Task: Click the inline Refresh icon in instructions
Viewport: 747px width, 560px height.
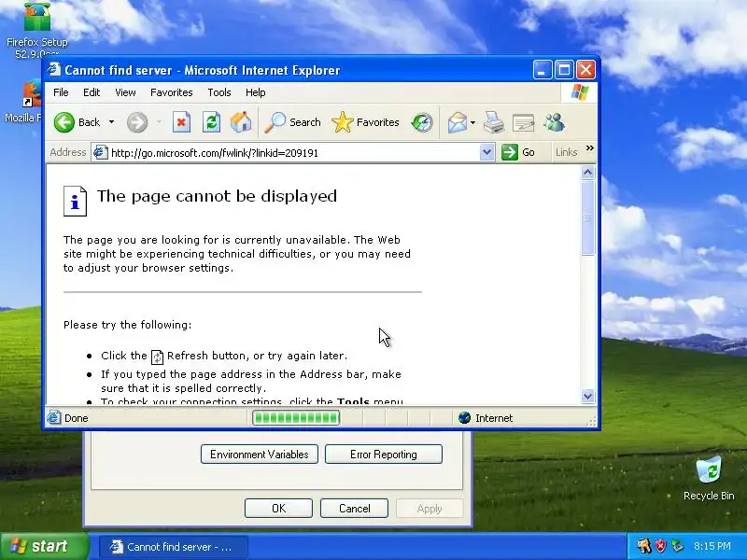Action: 157,357
